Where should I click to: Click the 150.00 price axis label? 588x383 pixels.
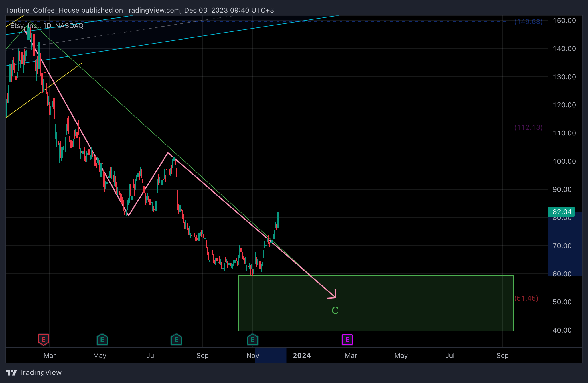[x=564, y=21]
